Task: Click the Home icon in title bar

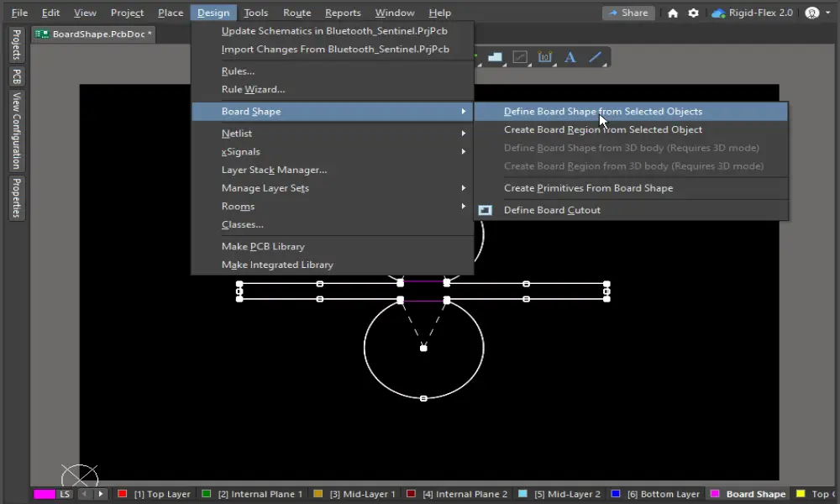Action: coord(673,13)
